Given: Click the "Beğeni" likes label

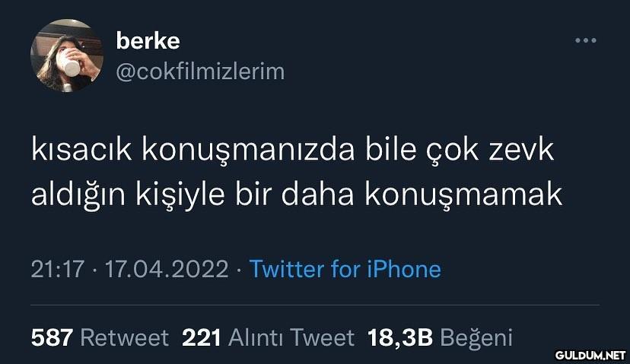Looking at the screenshot, I should pyautogui.click(x=476, y=337).
